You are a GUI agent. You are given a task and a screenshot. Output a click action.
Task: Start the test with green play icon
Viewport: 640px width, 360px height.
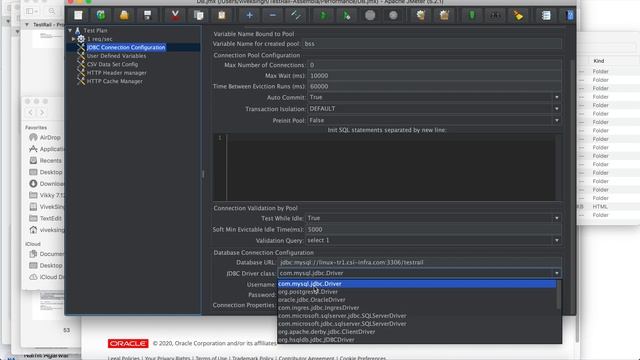(x=324, y=16)
